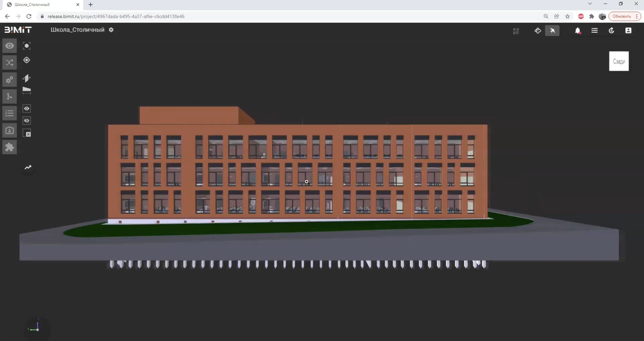Open the list panel in left sidebar
This screenshot has height=341, width=644.
point(9,113)
